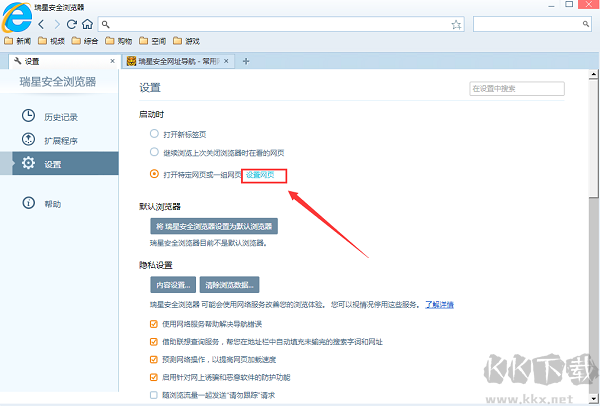Close the 设置 tab
600x406 pixels.
point(112,61)
